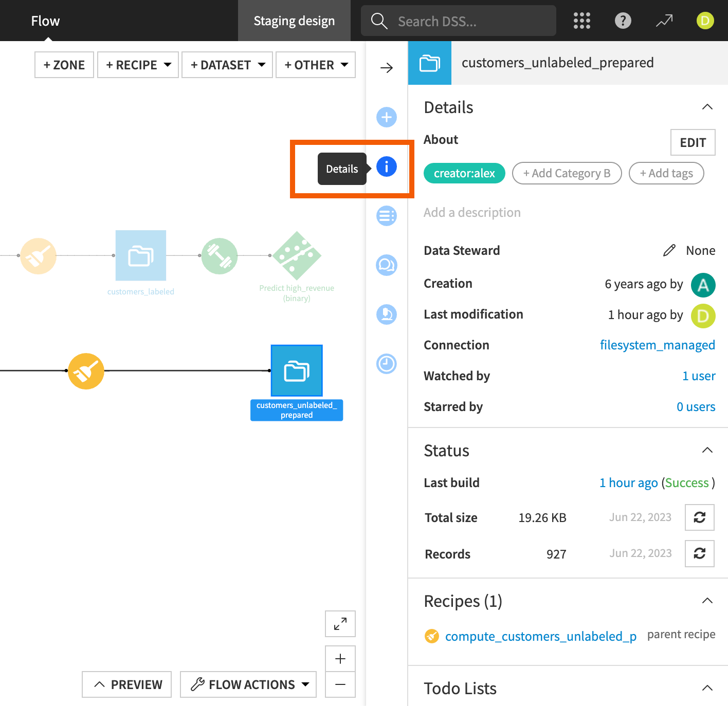728x706 pixels.
Task: Click the Search DSS field
Action: (459, 21)
